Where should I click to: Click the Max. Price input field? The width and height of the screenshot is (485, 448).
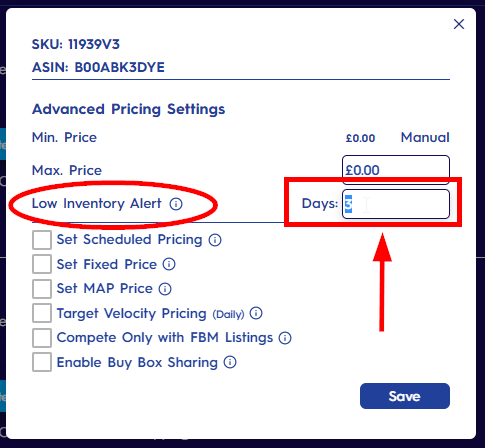point(396,170)
